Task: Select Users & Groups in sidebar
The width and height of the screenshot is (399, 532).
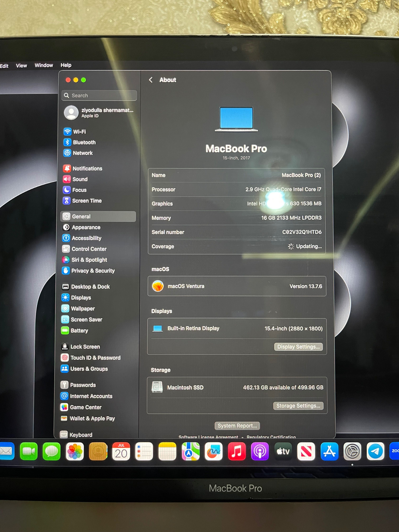Action: [84, 369]
